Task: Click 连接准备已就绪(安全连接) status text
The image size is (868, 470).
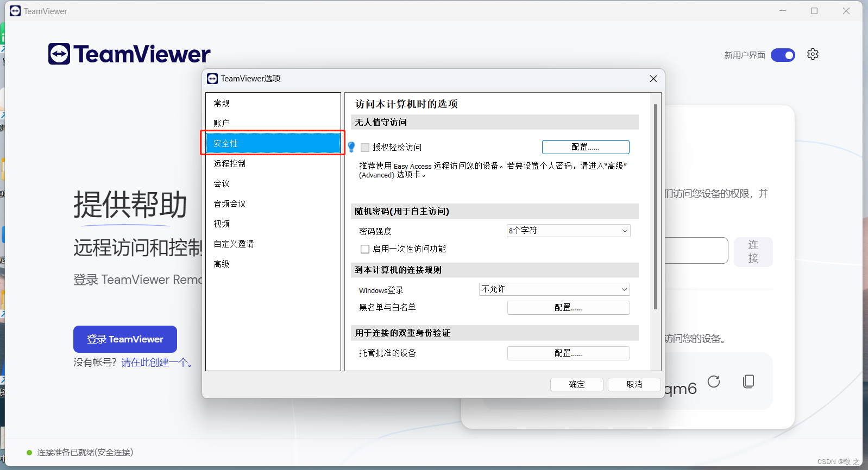Action: coord(85,453)
